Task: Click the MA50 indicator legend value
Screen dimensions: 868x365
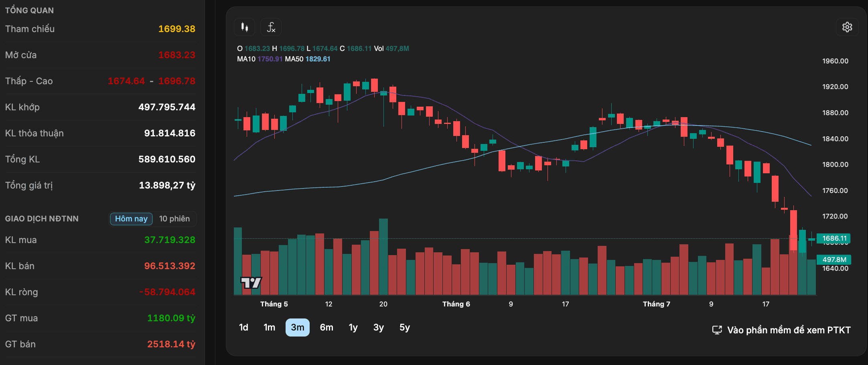Action: pos(318,59)
